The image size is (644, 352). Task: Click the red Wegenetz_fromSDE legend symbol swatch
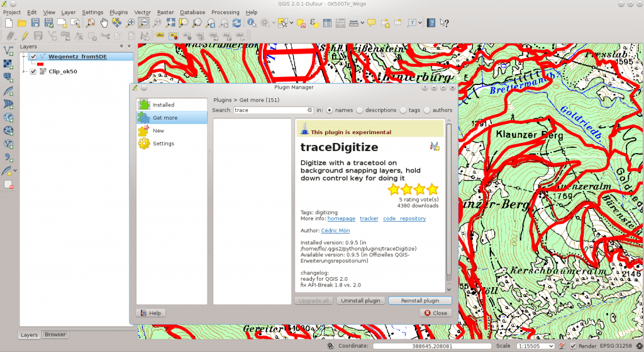click(x=40, y=64)
